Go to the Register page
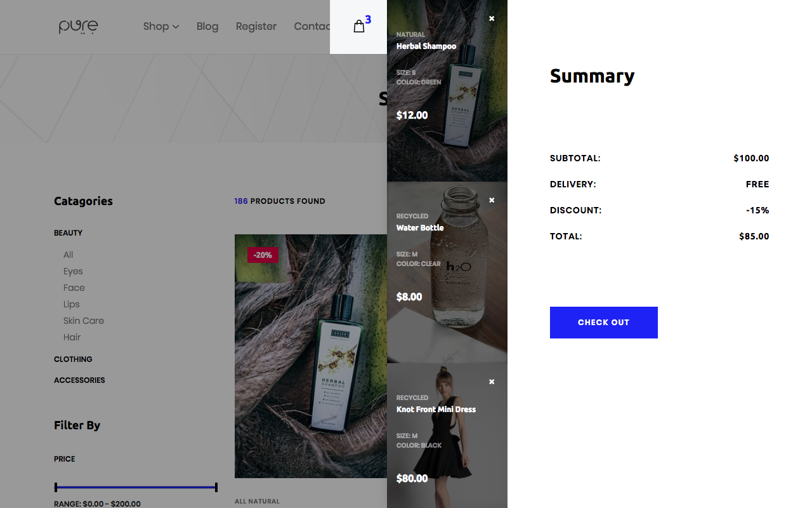Viewport: 812px width, 508px height. 256,26
